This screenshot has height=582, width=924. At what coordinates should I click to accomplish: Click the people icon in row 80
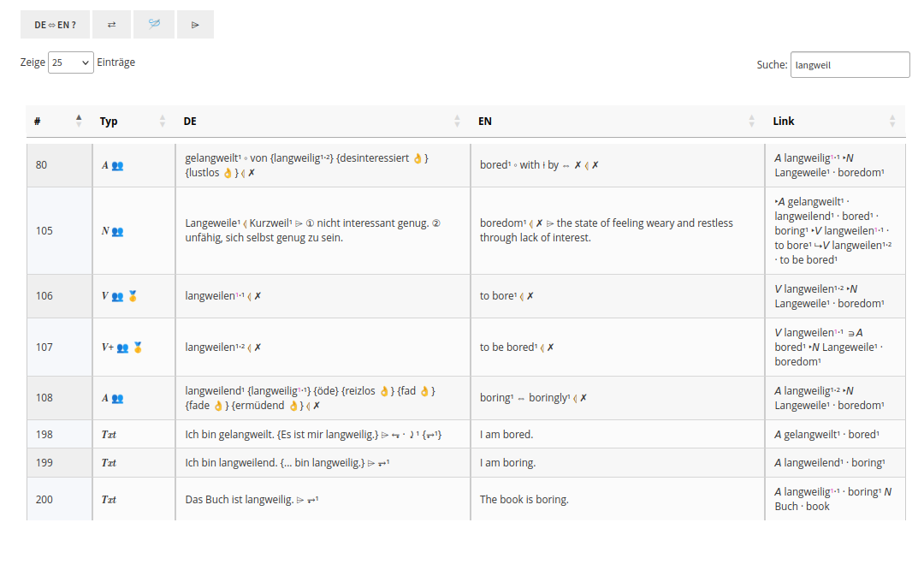117,166
